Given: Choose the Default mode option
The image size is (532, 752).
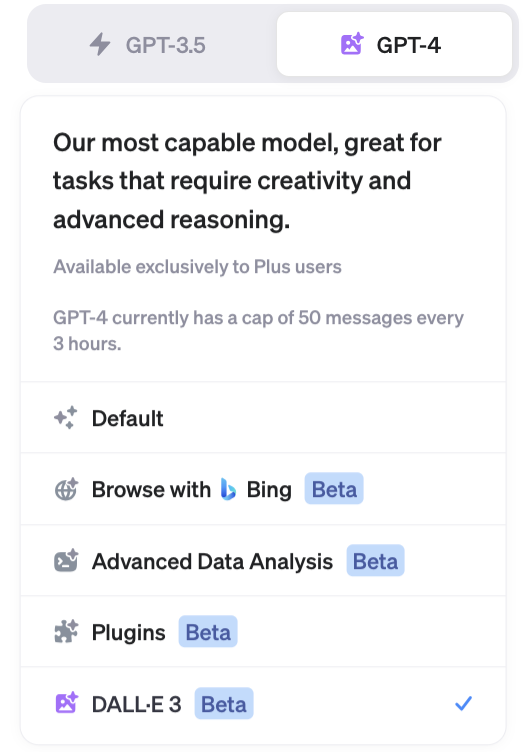Looking at the screenshot, I should tap(263, 418).
